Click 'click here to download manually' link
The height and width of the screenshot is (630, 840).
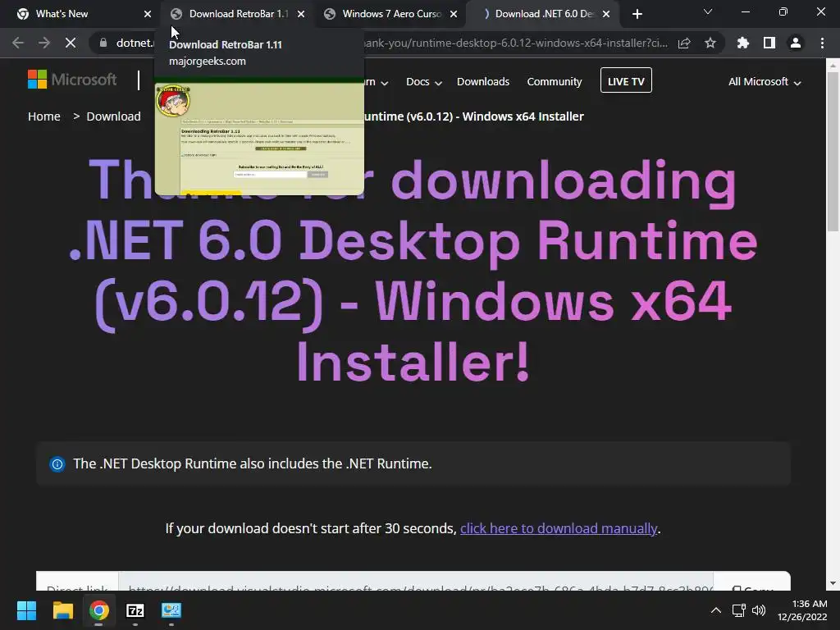tap(558, 529)
